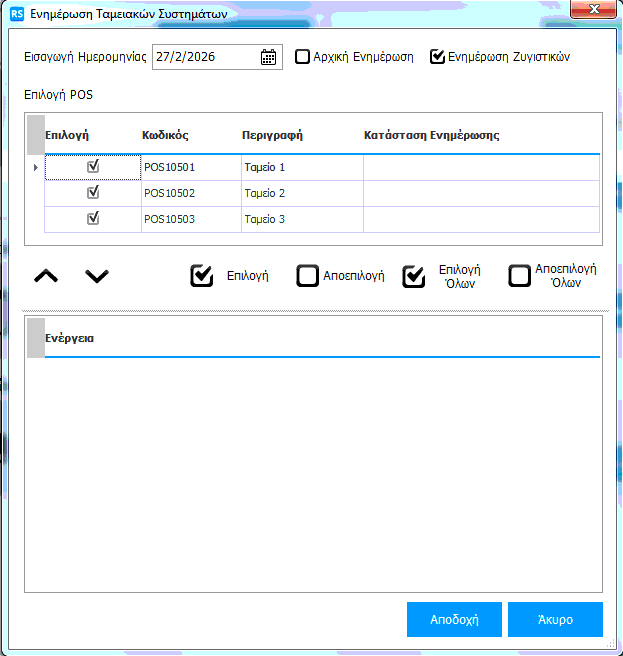
Task: Disable the Ενημέρωση Ζυγιστικών checkbox
Action: (x=437, y=57)
